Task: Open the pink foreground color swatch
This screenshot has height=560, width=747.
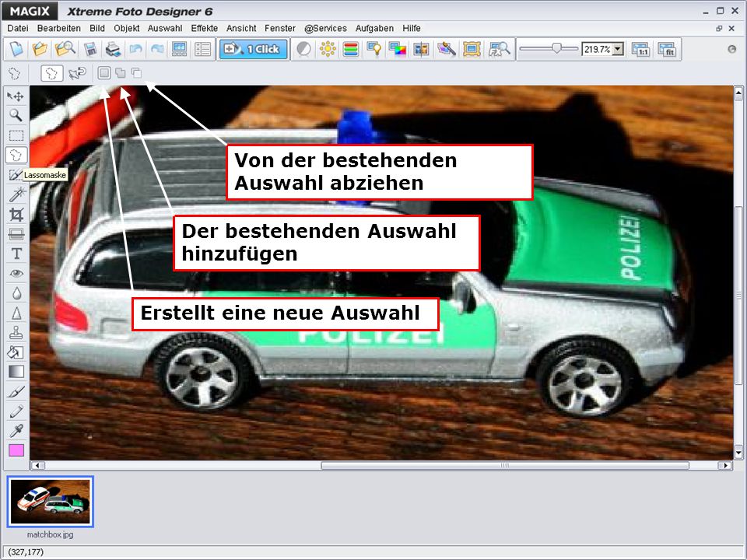Action: [16, 450]
